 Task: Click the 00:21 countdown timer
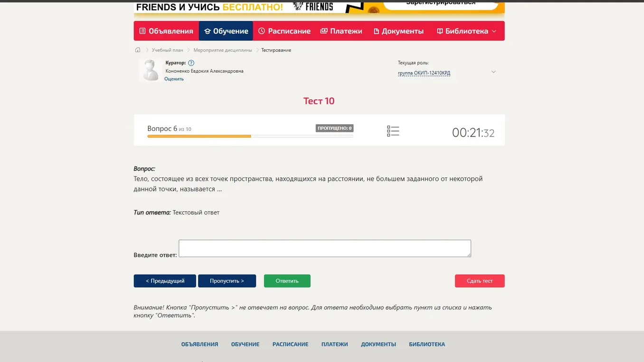tap(473, 132)
